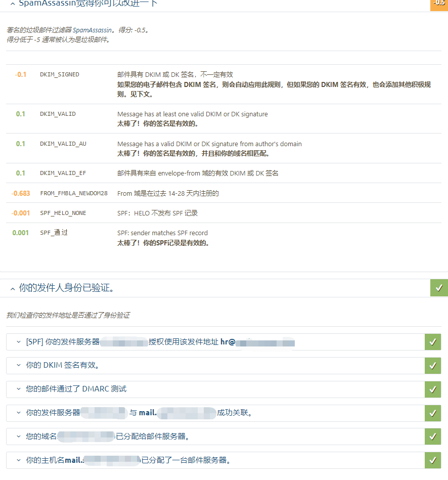Select the DKIM_VALID rule name
448x480 pixels.
(x=58, y=114)
